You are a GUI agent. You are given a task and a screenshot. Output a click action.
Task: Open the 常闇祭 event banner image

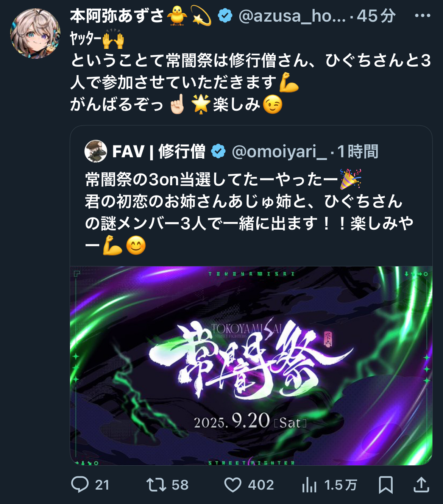point(251,366)
